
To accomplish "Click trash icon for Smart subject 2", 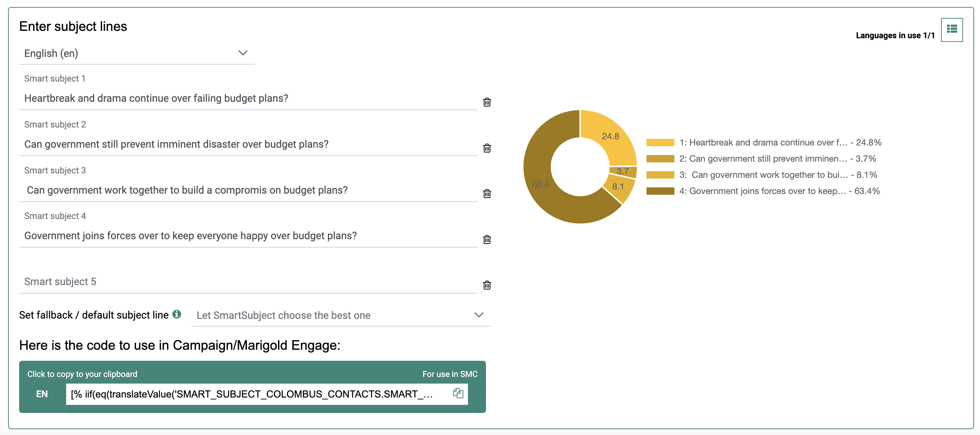I will pyautogui.click(x=487, y=148).
